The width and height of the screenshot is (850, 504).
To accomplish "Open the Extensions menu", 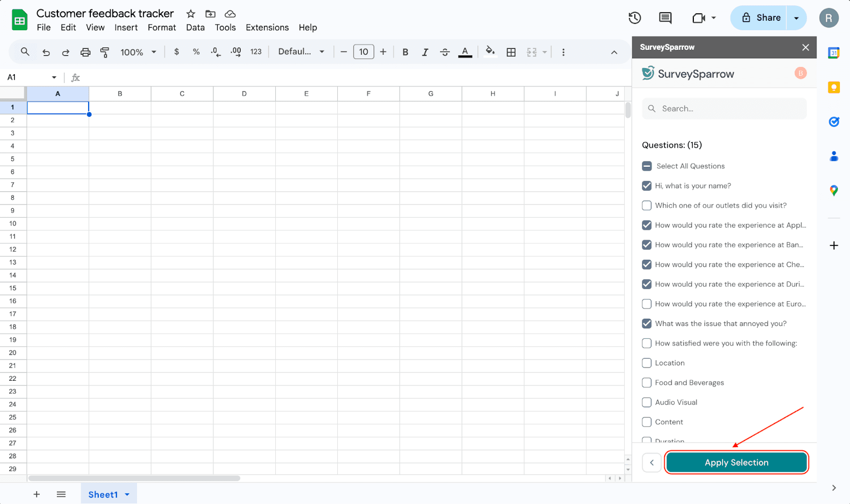I will 267,28.
